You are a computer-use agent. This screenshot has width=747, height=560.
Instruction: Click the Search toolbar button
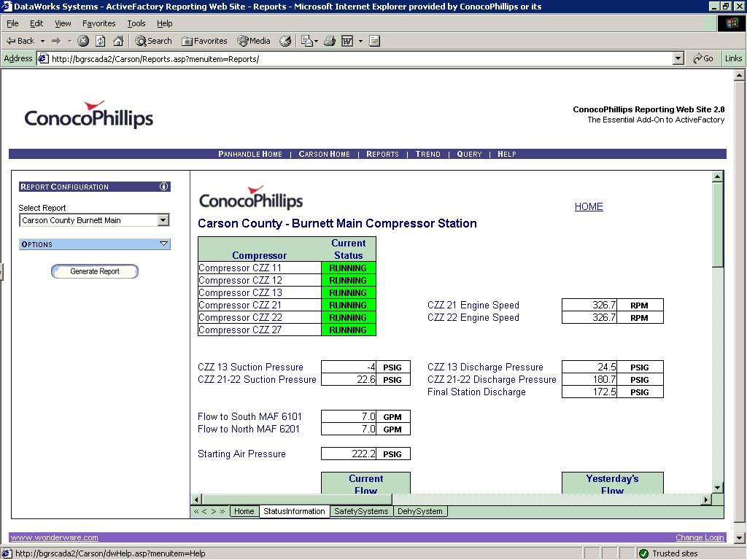(153, 41)
